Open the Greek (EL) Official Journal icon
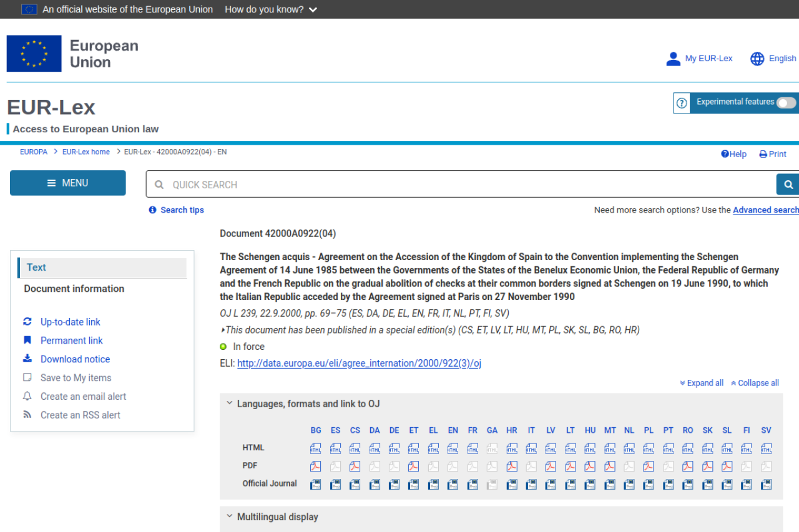Viewport: 799px width, 532px height. (433, 484)
